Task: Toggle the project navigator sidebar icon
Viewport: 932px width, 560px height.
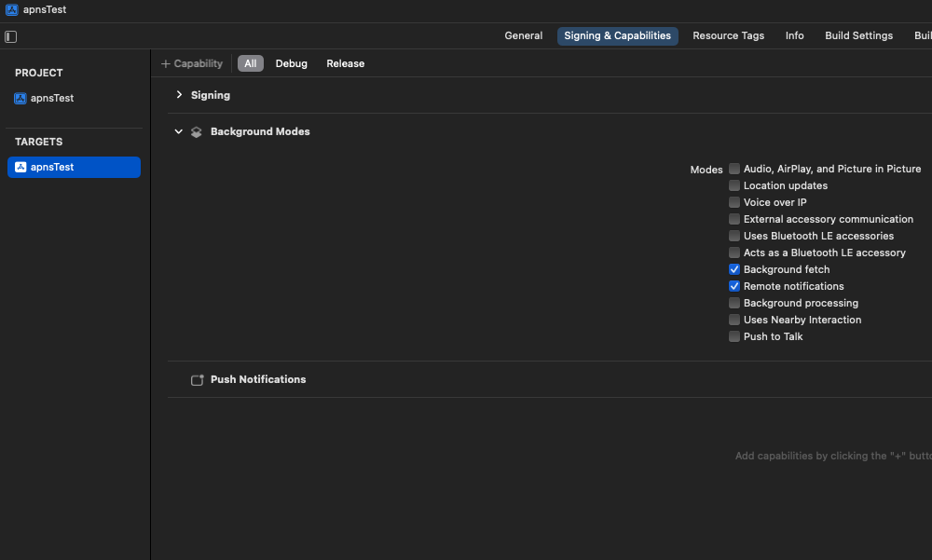Action: 10,36
